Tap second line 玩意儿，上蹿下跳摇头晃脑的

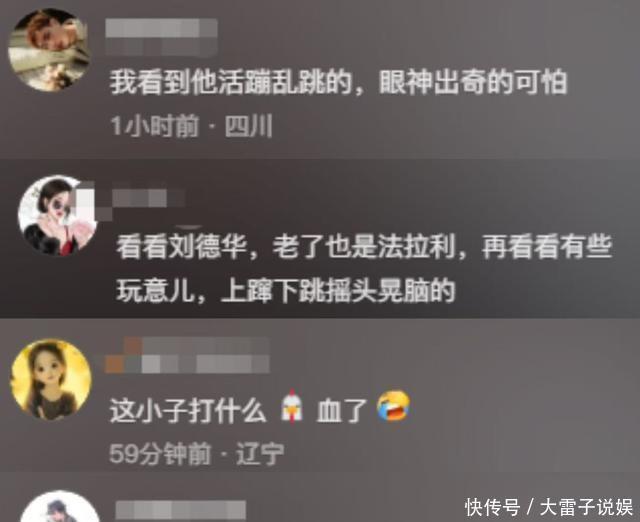(x=285, y=290)
